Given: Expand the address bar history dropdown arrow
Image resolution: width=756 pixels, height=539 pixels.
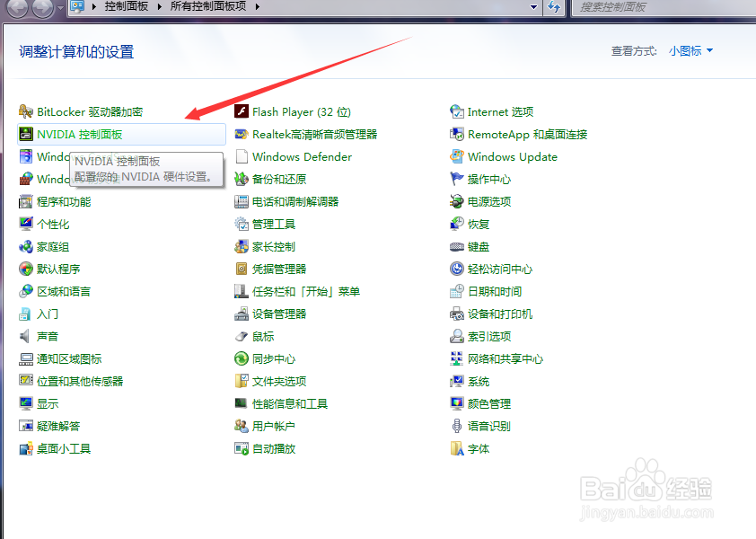Looking at the screenshot, I should tap(533, 7).
